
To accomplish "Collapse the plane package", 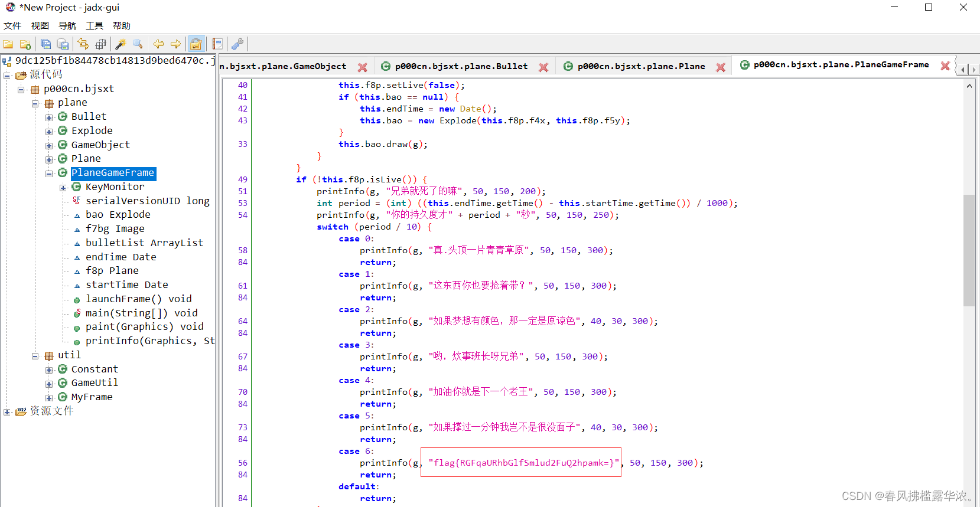I will click(x=35, y=103).
